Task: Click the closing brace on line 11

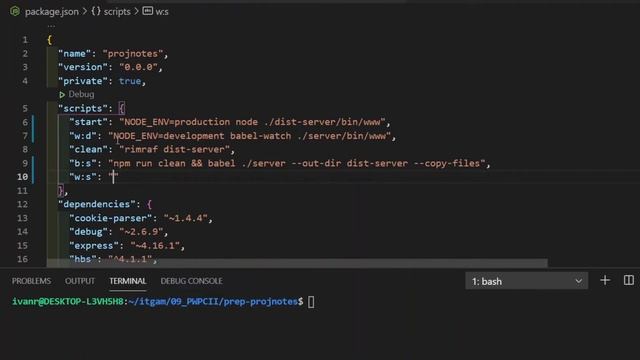Action: pos(60,191)
